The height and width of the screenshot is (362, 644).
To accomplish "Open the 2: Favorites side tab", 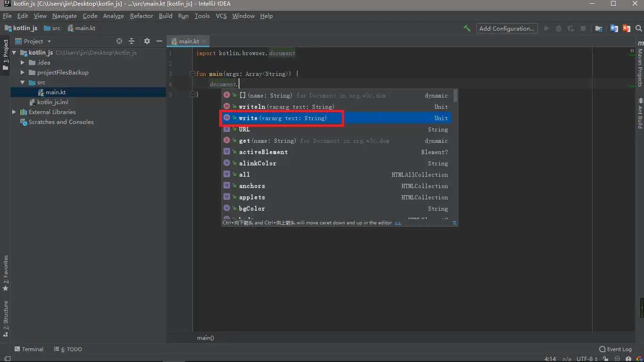I will point(6,273).
